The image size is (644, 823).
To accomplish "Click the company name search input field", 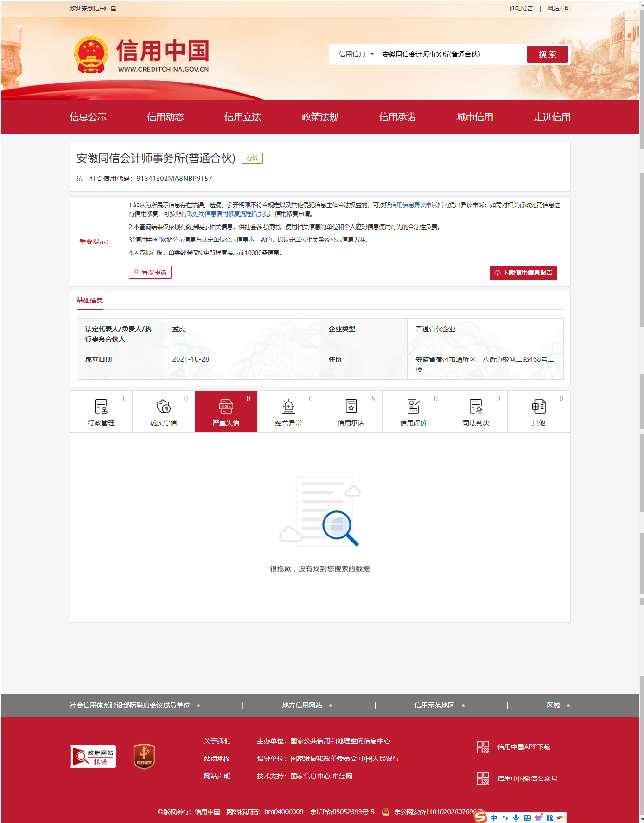I will (450, 54).
